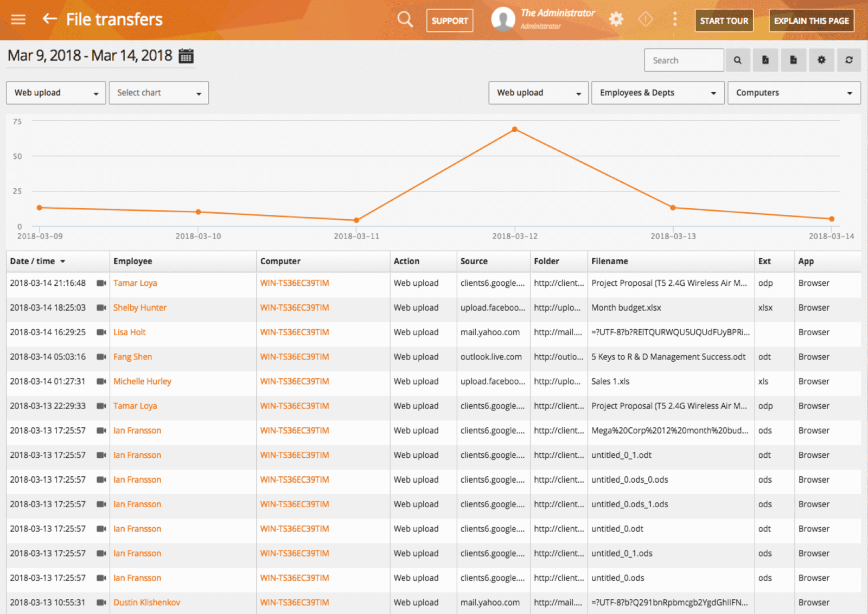Click the SUPPORT button
The width and height of the screenshot is (868, 614).
[450, 21]
